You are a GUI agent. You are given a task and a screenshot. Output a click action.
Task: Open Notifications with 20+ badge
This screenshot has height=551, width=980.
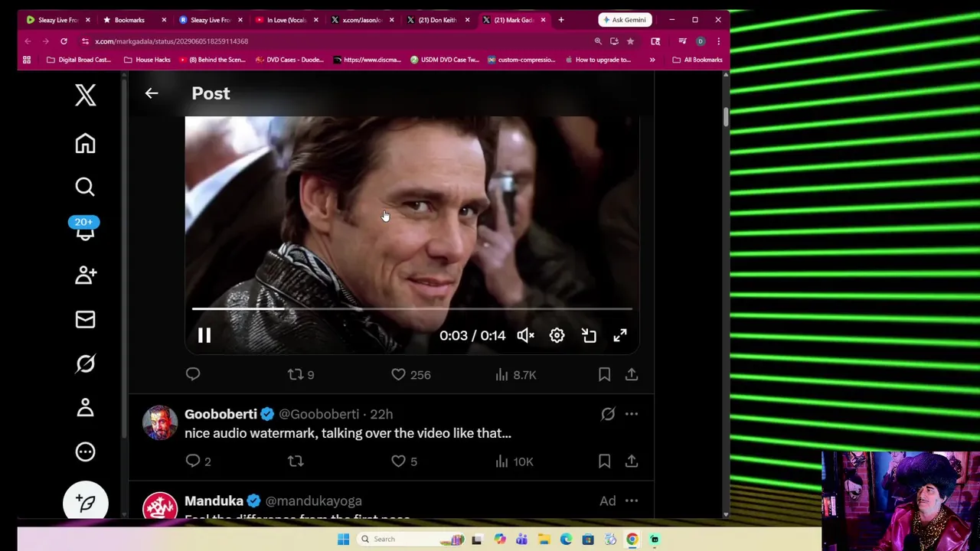pos(85,229)
